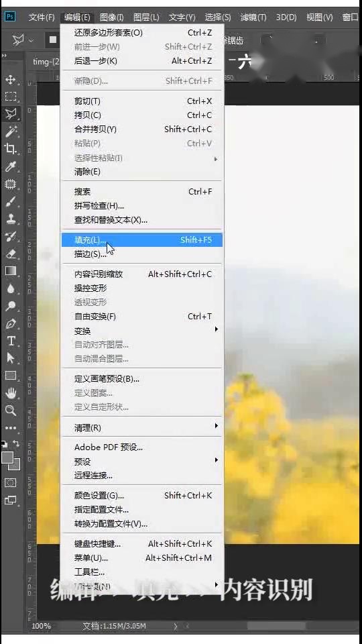
Task: Select the Rectangular Marquee tool
Action: pos(11,96)
